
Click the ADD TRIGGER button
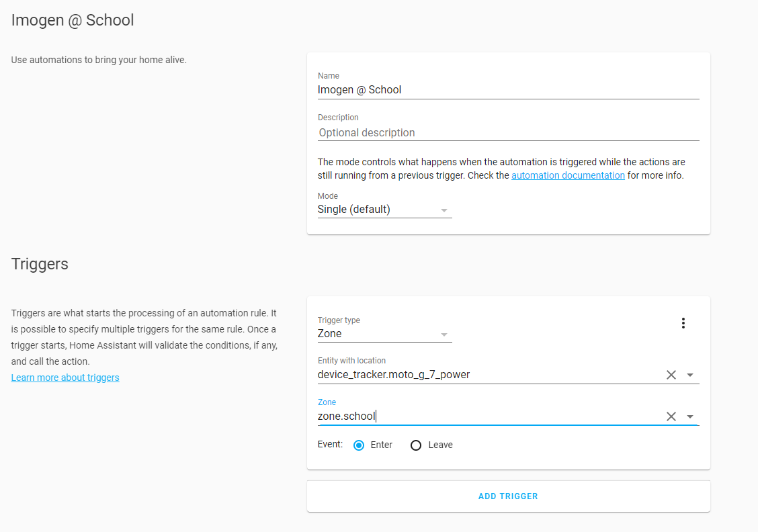coord(508,496)
